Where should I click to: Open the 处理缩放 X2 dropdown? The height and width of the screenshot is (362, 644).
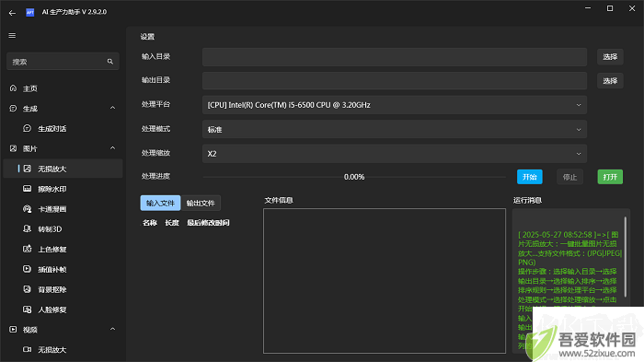pos(395,154)
